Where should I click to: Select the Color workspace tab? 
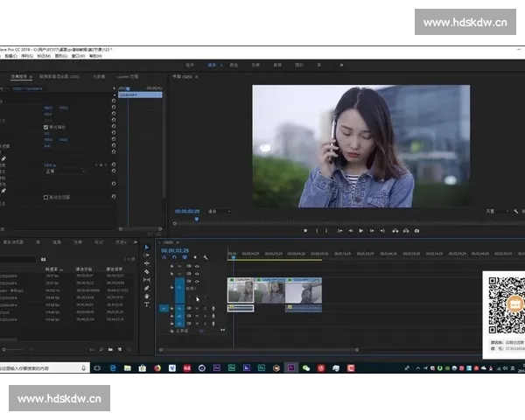pyautogui.click(x=234, y=65)
